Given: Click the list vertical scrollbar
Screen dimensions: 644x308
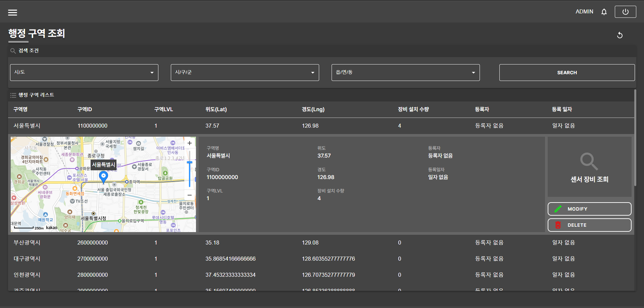Looking at the screenshot, I should click(x=635, y=138).
